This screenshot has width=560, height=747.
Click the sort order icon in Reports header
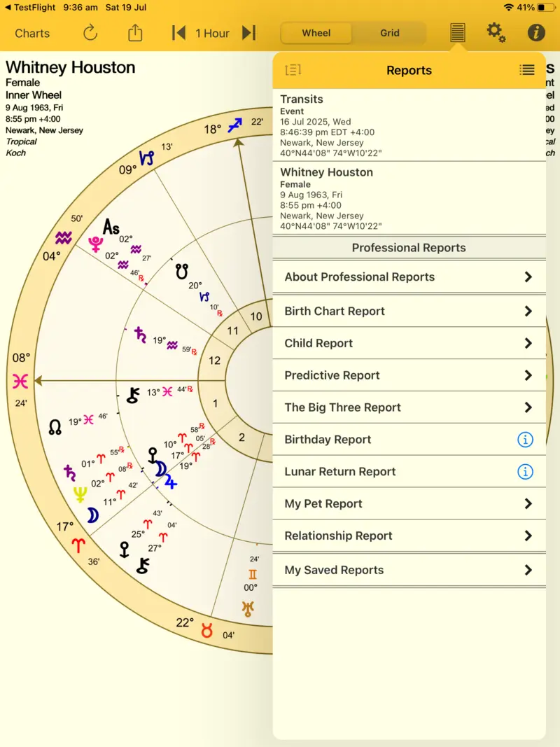pyautogui.click(x=293, y=70)
